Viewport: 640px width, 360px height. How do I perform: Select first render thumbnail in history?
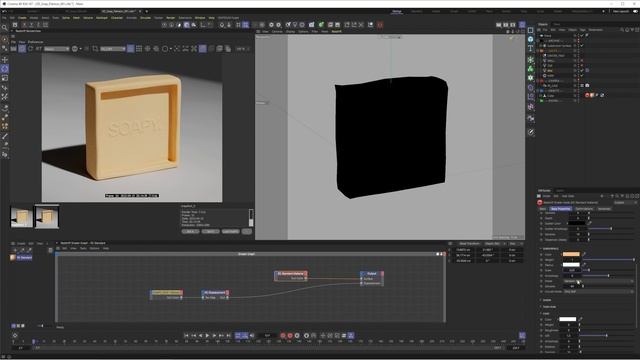coord(22,217)
